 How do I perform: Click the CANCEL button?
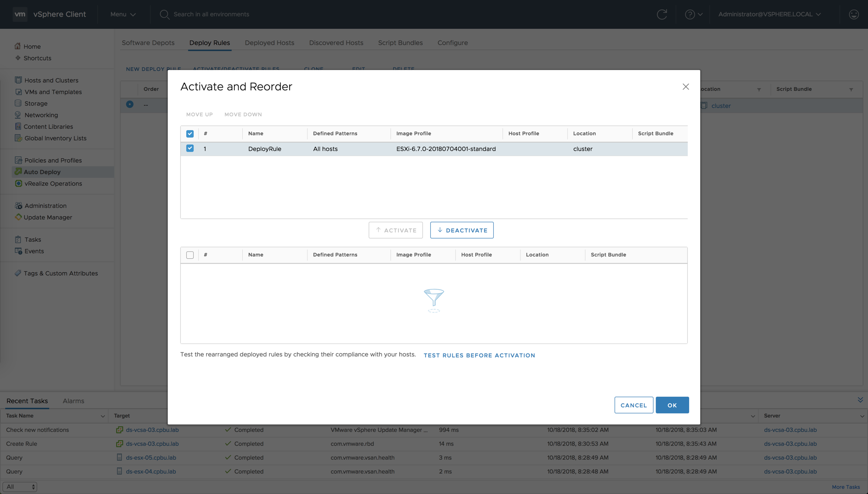point(634,405)
